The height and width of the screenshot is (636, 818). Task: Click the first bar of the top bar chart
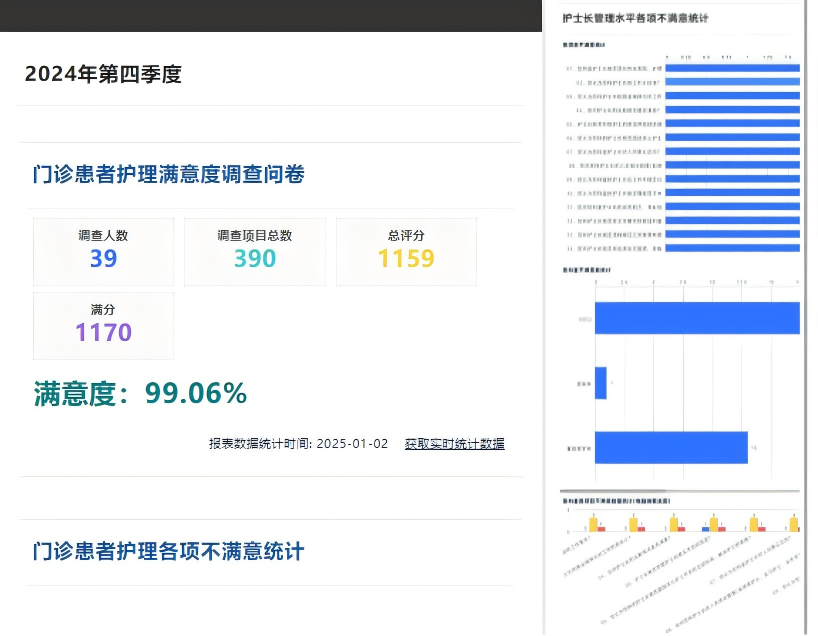coord(731,68)
